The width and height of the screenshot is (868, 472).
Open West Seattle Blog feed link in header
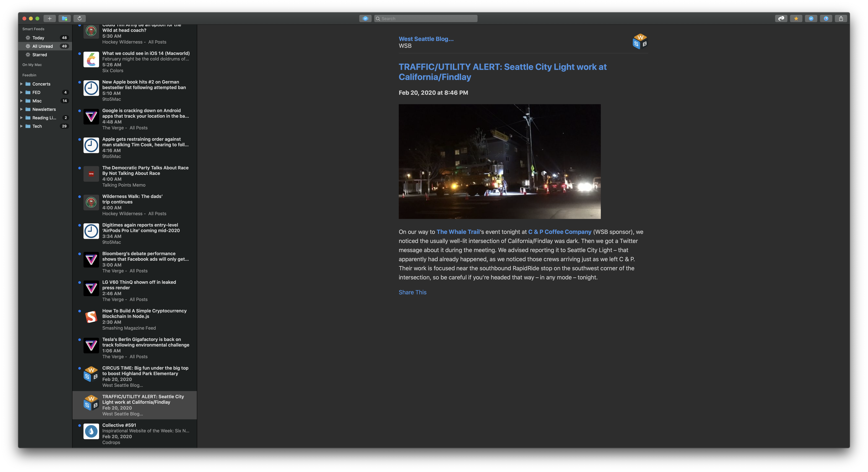tap(426, 39)
